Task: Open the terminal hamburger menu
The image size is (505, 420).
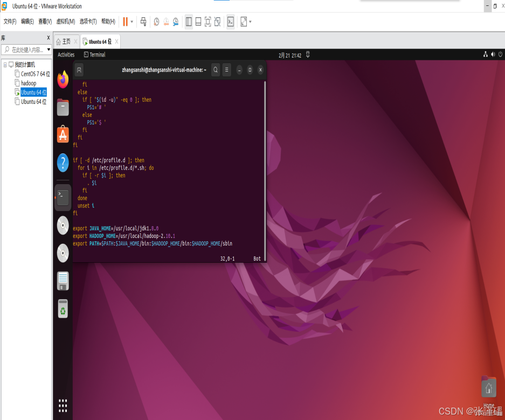Action: pyautogui.click(x=227, y=70)
